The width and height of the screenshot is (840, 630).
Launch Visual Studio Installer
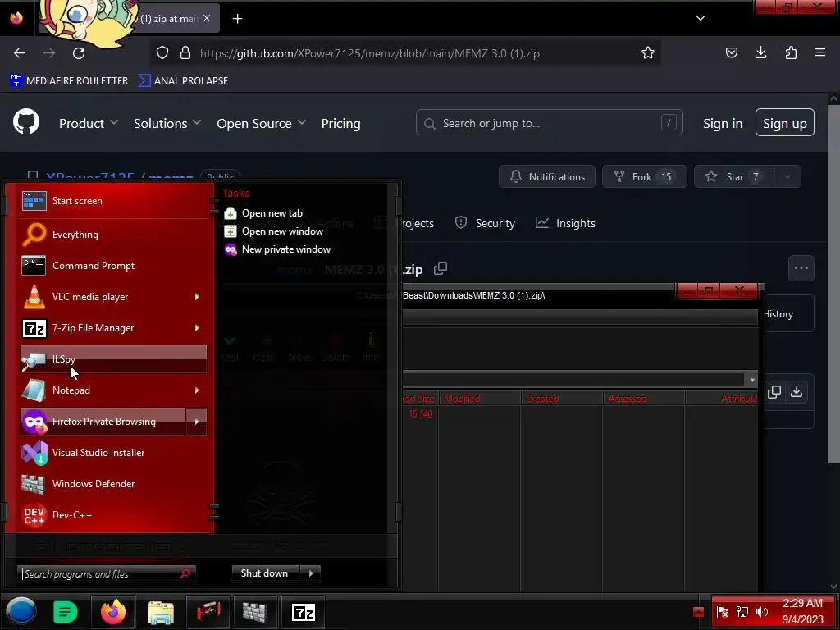tap(113, 453)
